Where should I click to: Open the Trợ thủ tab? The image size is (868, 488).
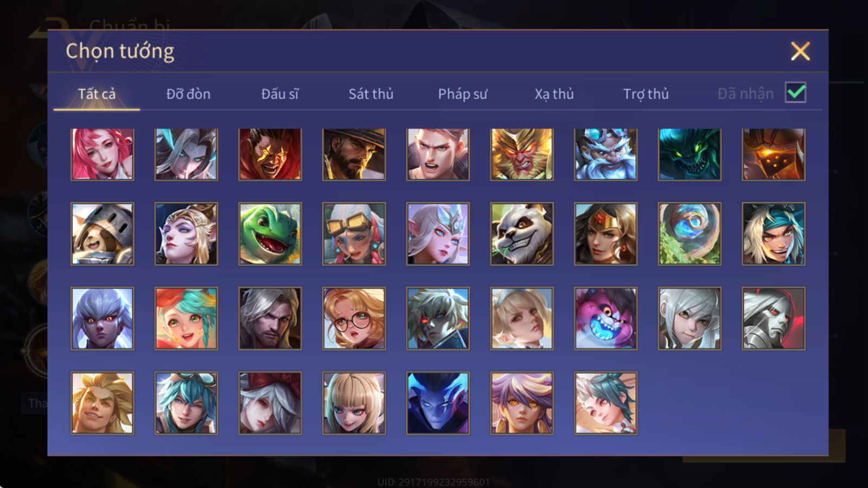(646, 94)
